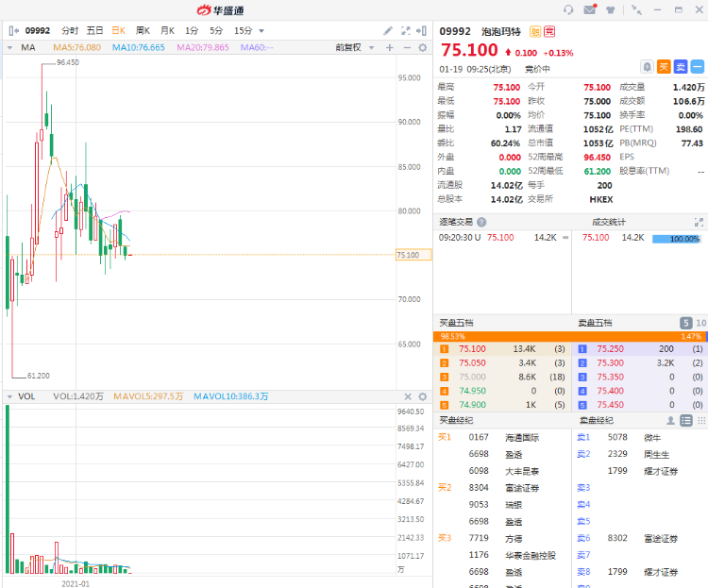
Task: Switch to the 周K chart tab
Action: tap(143, 30)
